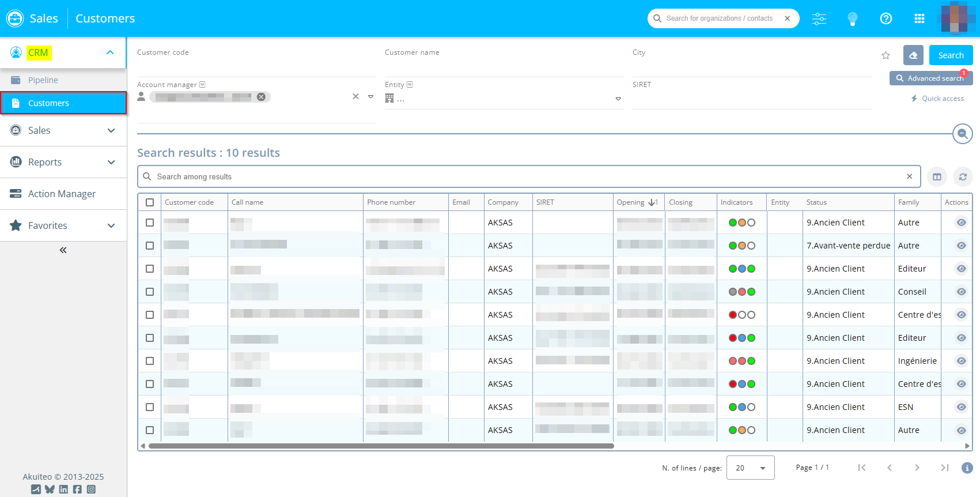Open Action Manager from the sidebar
This screenshot has height=497, width=980.
point(62,194)
